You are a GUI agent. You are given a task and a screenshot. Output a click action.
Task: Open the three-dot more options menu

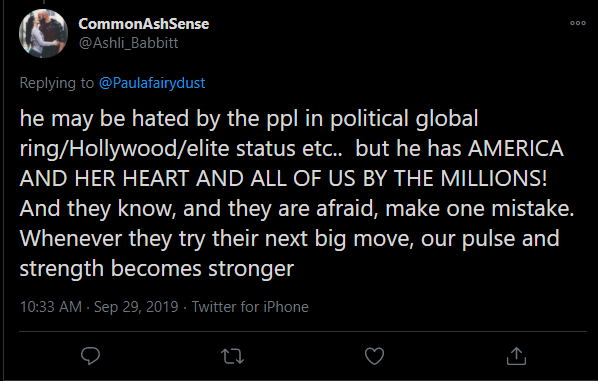[x=578, y=23]
